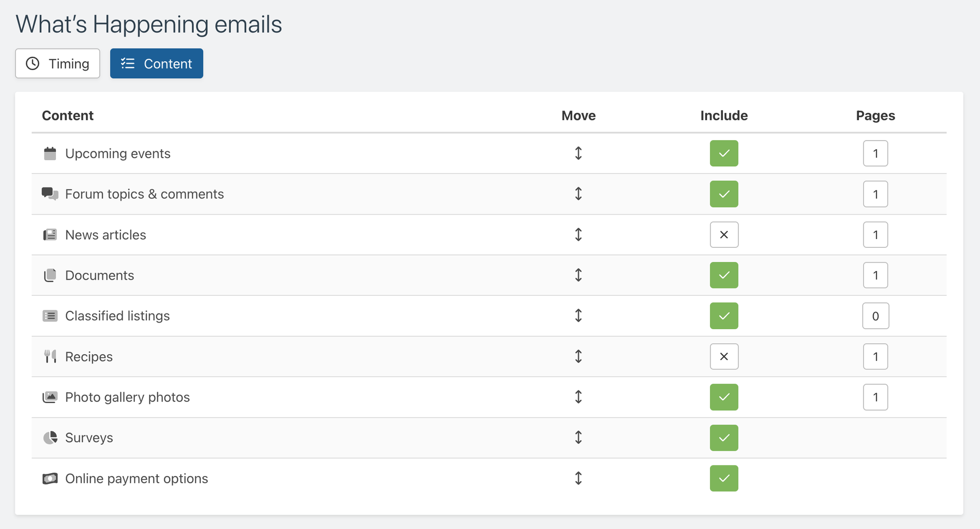The width and height of the screenshot is (980, 529).
Task: Click the Pages box for Photo gallery photos
Action: tap(876, 397)
